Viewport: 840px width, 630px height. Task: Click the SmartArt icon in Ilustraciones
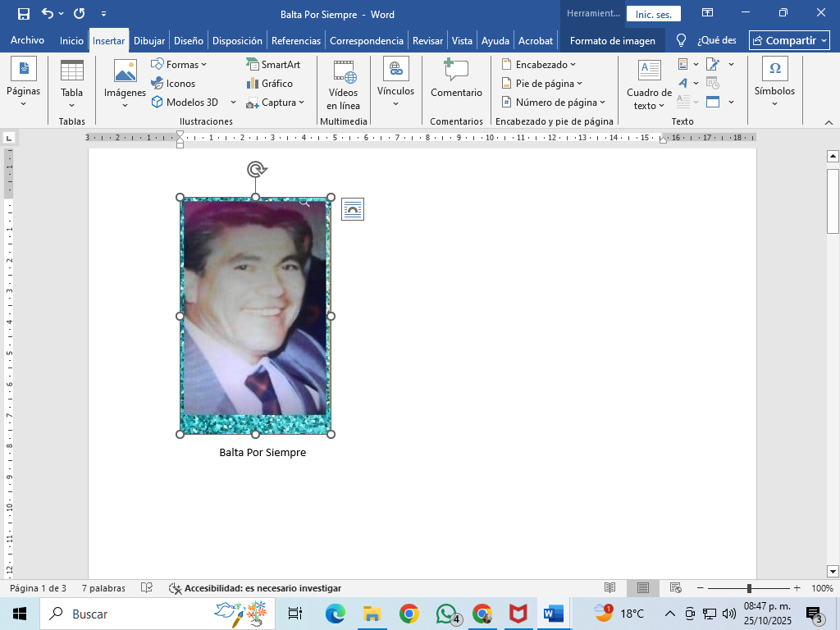click(x=253, y=64)
